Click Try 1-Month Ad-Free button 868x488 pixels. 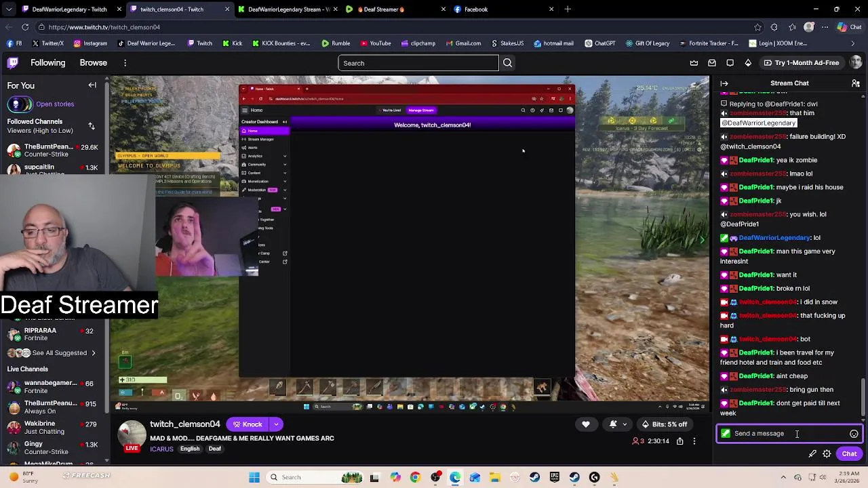pos(800,63)
